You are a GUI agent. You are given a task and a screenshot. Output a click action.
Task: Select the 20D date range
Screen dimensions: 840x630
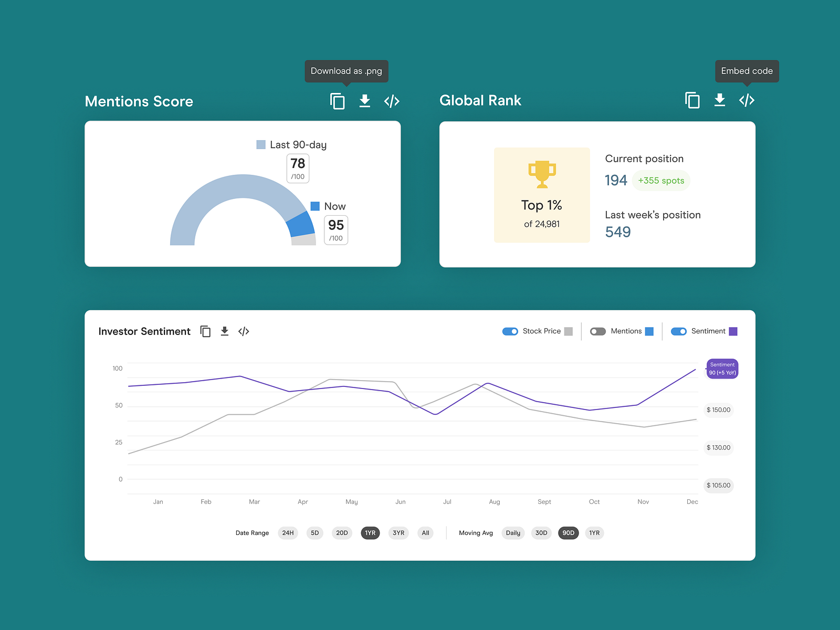[342, 533]
